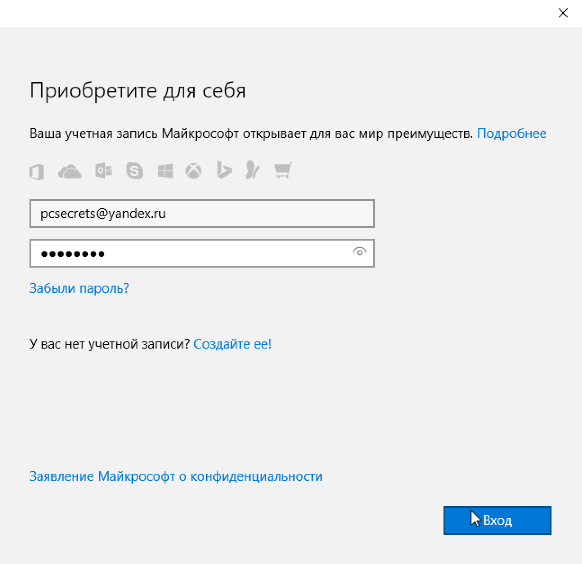Click the Xbox icon
Screen dimensions: 582x564
193,171
